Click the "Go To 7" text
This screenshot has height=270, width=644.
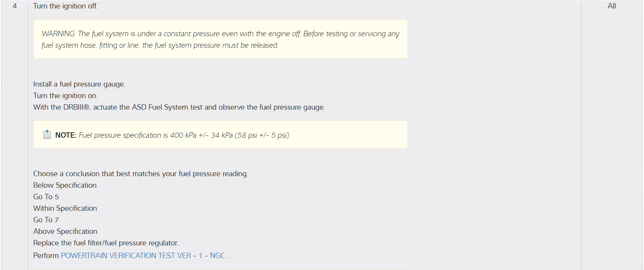pos(46,220)
